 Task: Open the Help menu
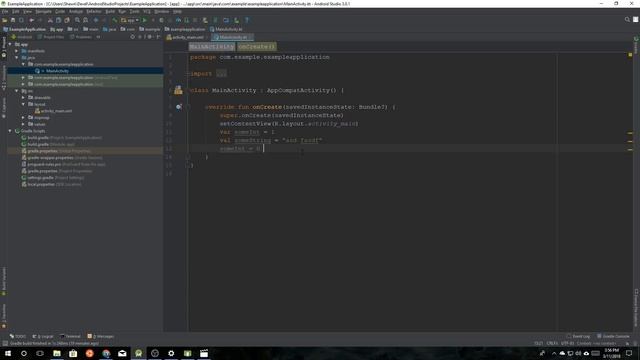(x=177, y=11)
